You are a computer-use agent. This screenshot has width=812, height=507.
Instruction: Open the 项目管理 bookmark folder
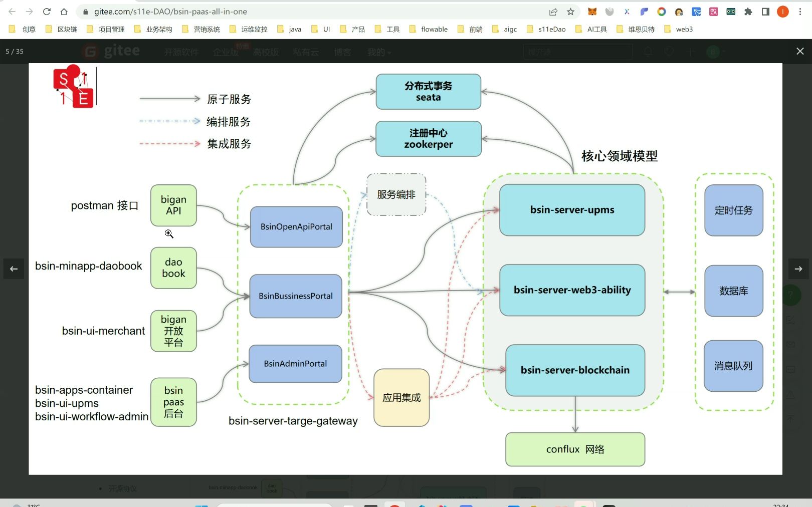pyautogui.click(x=106, y=29)
